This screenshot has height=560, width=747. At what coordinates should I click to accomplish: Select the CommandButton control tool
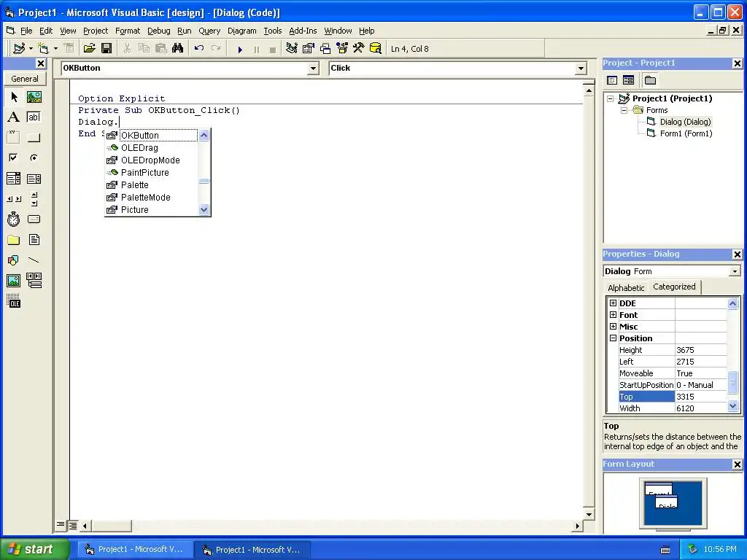[x=34, y=138]
